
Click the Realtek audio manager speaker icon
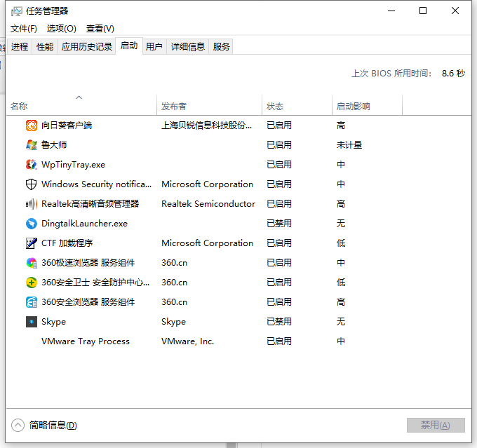[x=31, y=204]
